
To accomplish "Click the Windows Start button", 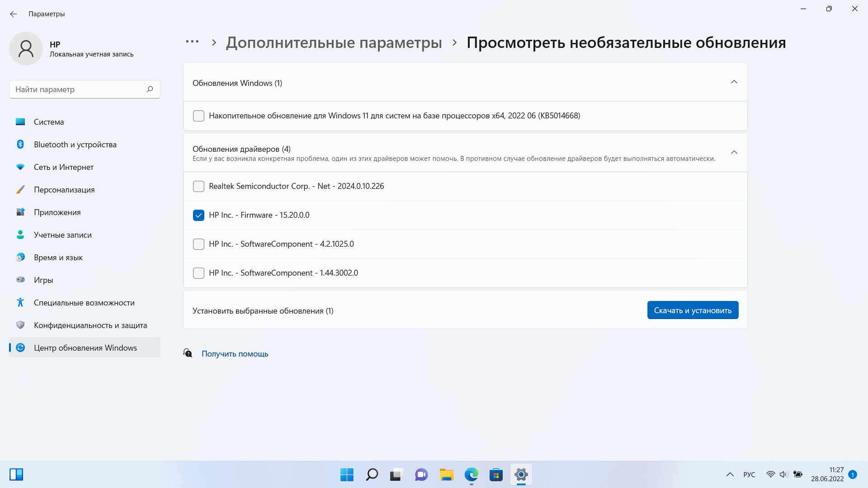I will pyautogui.click(x=347, y=474).
